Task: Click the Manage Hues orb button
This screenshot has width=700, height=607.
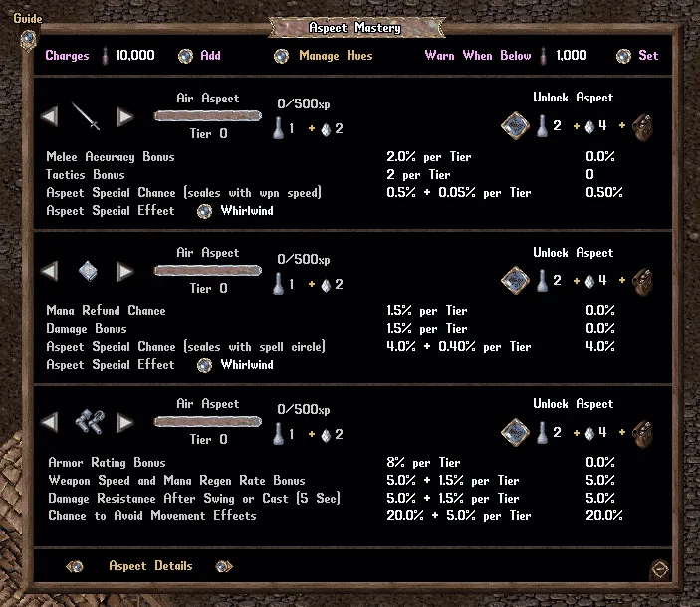Action: (281, 56)
